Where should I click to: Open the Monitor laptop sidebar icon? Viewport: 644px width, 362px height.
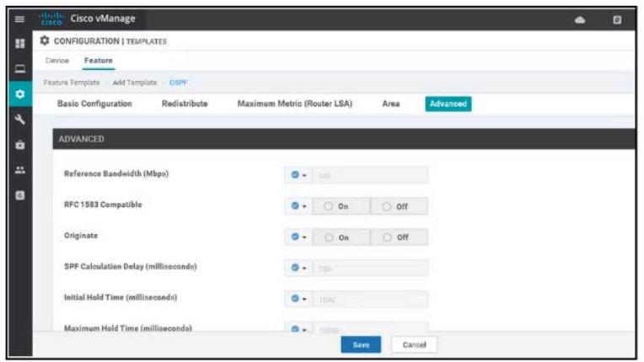pyautogui.click(x=19, y=68)
